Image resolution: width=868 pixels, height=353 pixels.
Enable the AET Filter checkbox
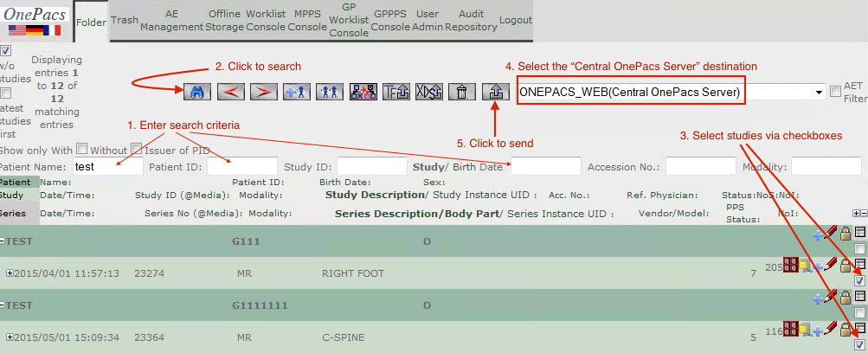point(835,92)
